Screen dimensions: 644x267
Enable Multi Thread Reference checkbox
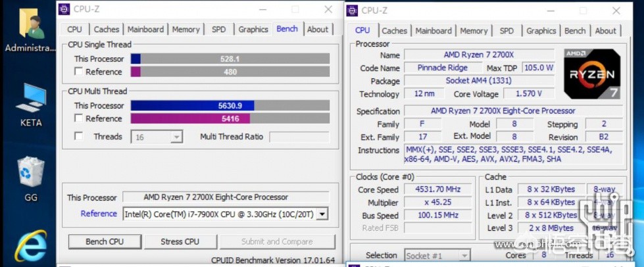pyautogui.click(x=78, y=118)
